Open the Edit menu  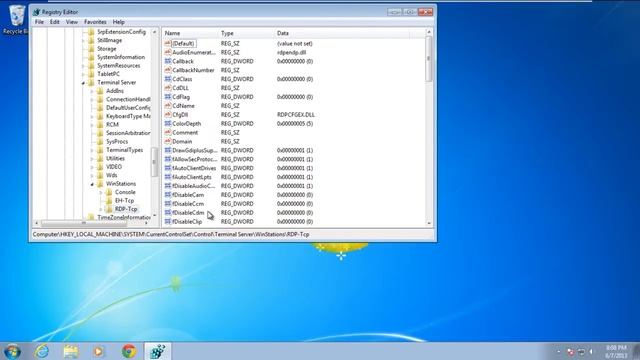point(55,22)
